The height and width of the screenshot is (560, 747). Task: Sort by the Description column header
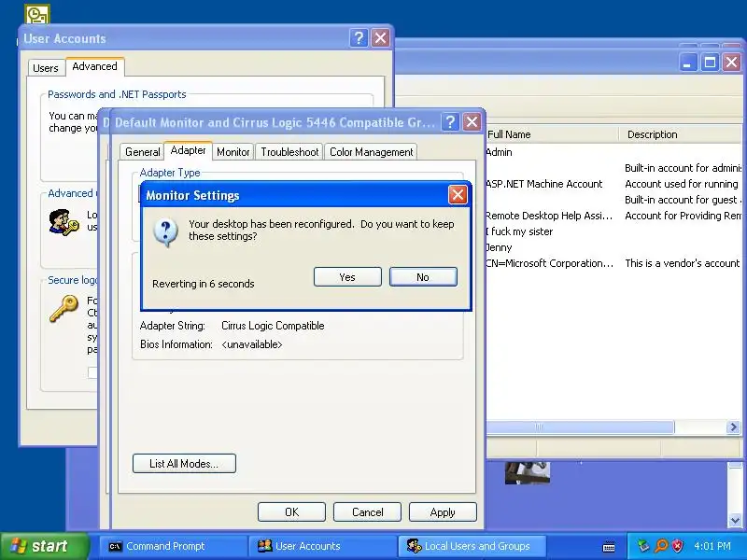pos(684,134)
